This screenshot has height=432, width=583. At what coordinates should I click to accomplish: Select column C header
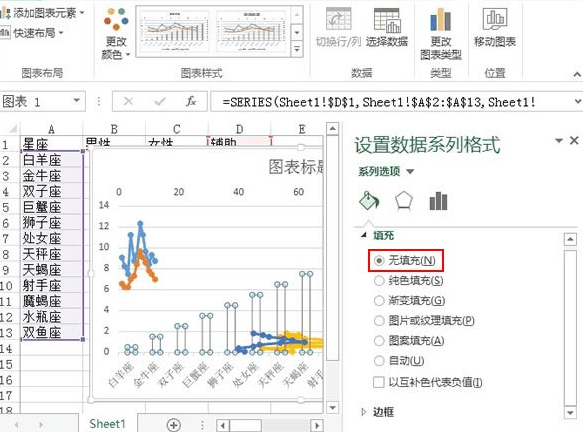[177, 129]
